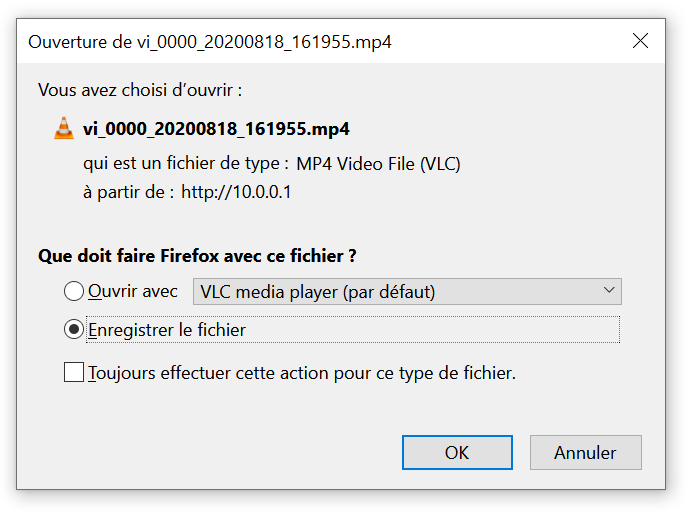Cancel the dialog with Annuler
This screenshot has height=513, width=690.
[586, 453]
